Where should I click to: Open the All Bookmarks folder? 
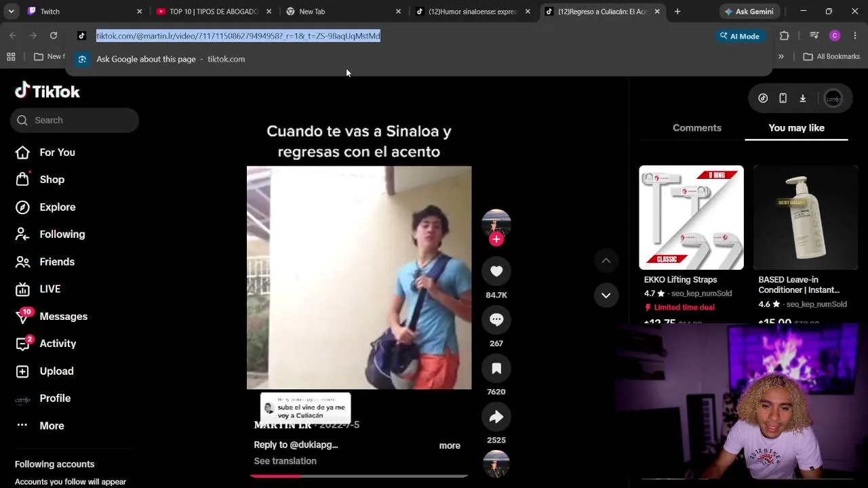831,57
